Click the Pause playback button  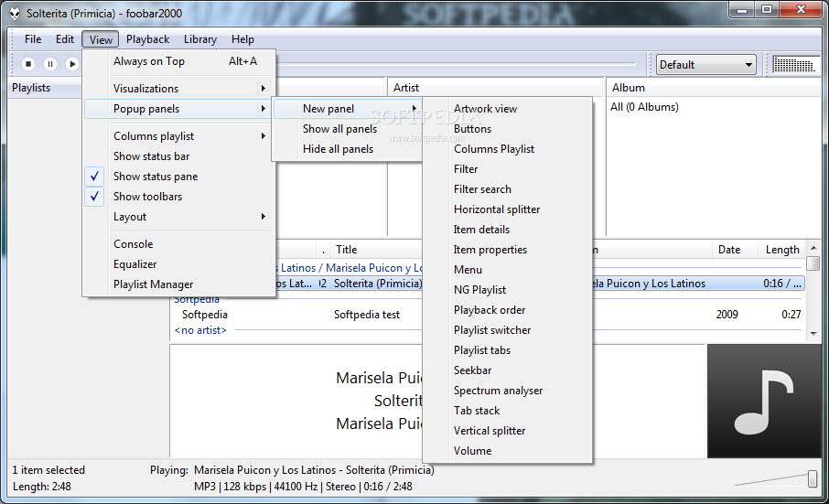click(x=50, y=64)
